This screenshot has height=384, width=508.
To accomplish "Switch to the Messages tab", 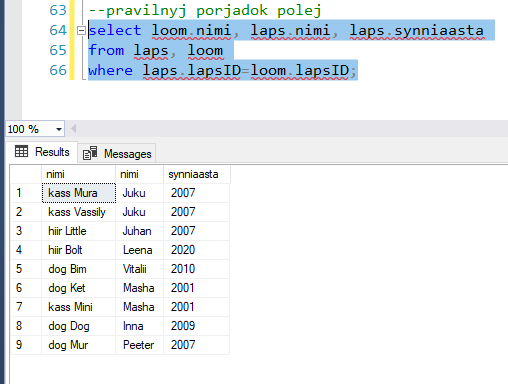I will tap(117, 154).
